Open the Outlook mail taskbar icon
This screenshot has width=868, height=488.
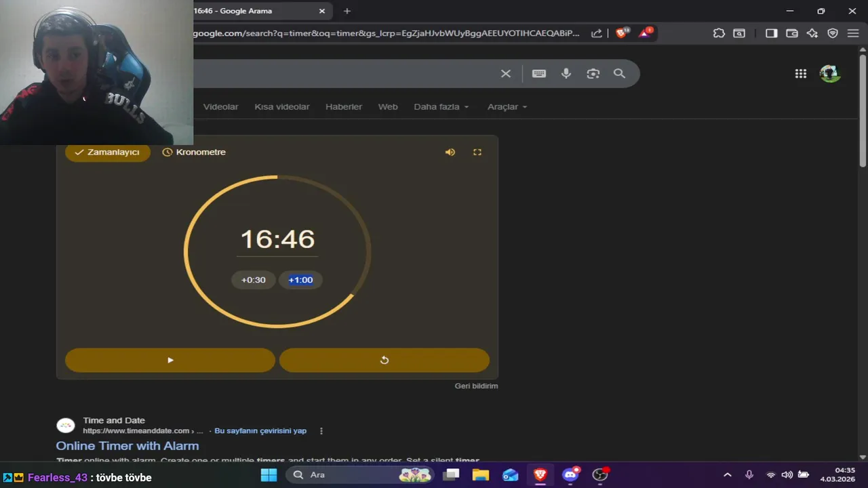click(511, 474)
